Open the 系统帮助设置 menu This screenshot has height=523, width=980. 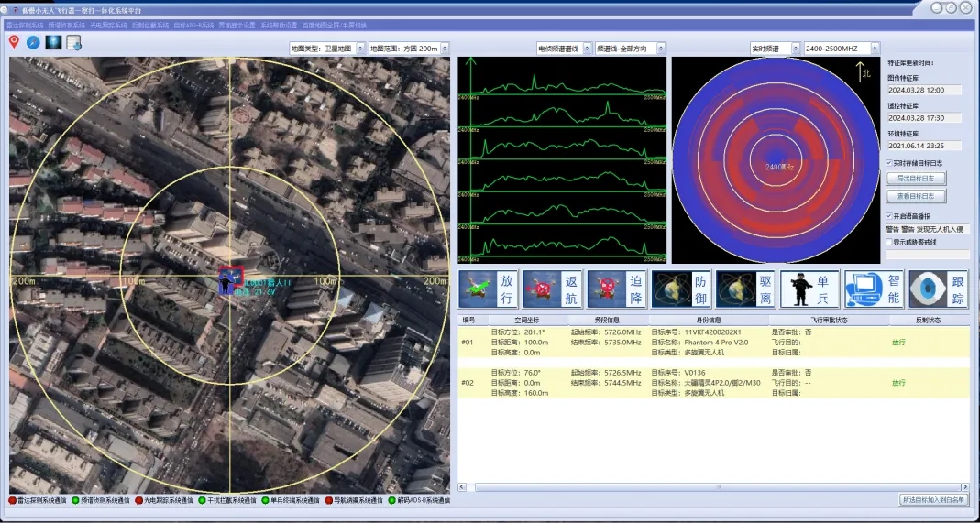click(x=280, y=26)
